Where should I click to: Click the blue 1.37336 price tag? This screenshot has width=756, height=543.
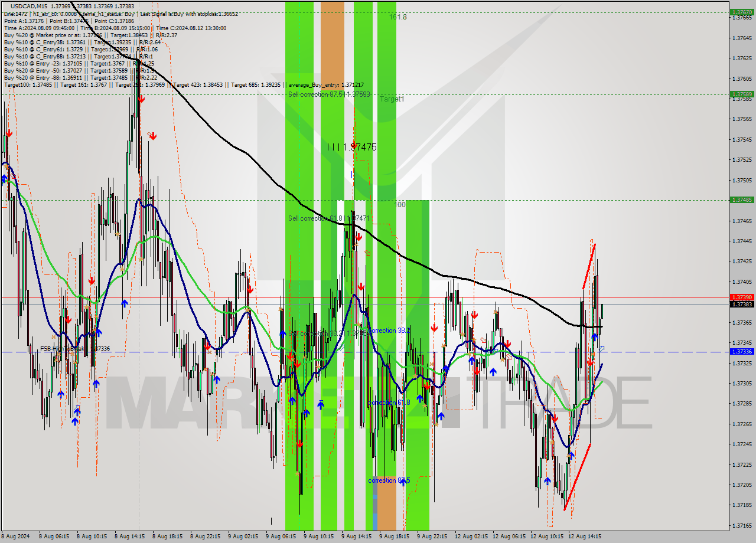tap(742, 351)
